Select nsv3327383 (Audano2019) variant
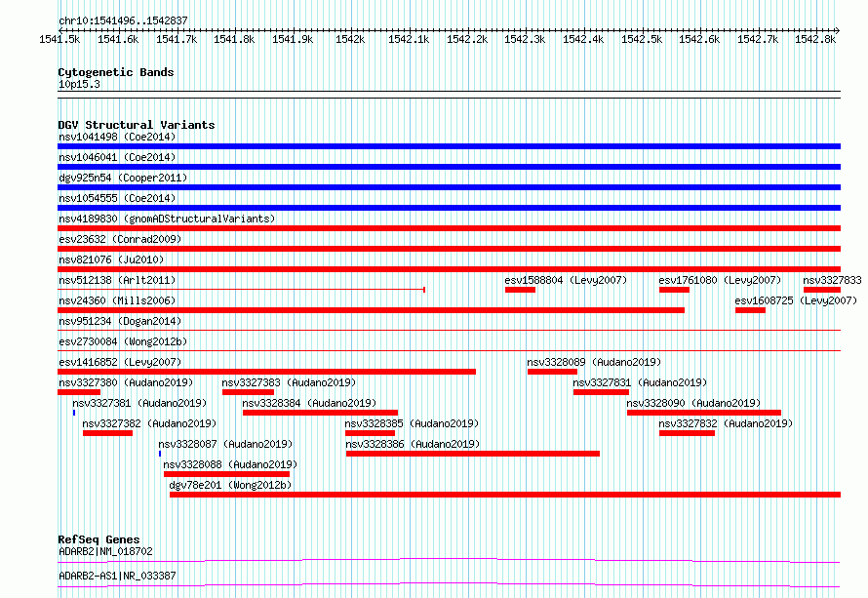The width and height of the screenshot is (868, 598). click(289, 382)
